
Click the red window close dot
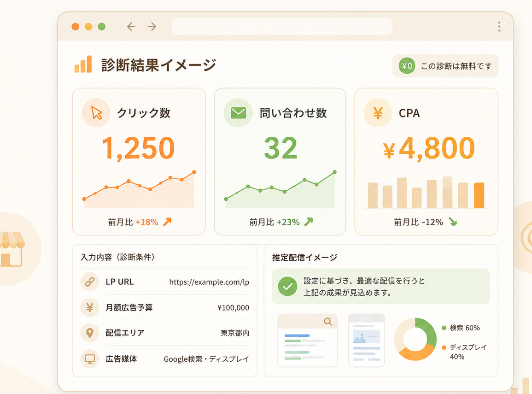coord(76,26)
